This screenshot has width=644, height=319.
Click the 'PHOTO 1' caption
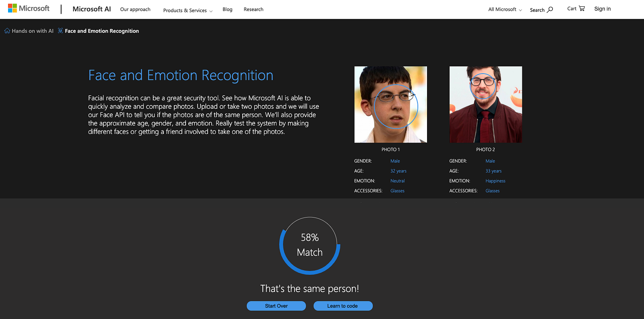click(x=390, y=150)
